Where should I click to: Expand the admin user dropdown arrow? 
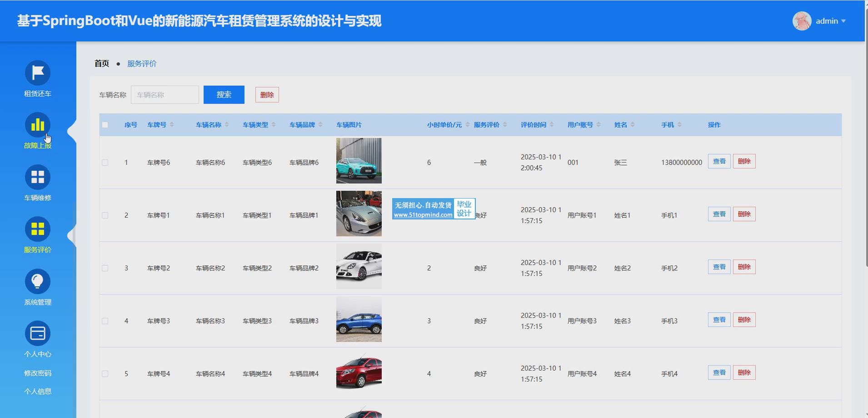point(843,21)
